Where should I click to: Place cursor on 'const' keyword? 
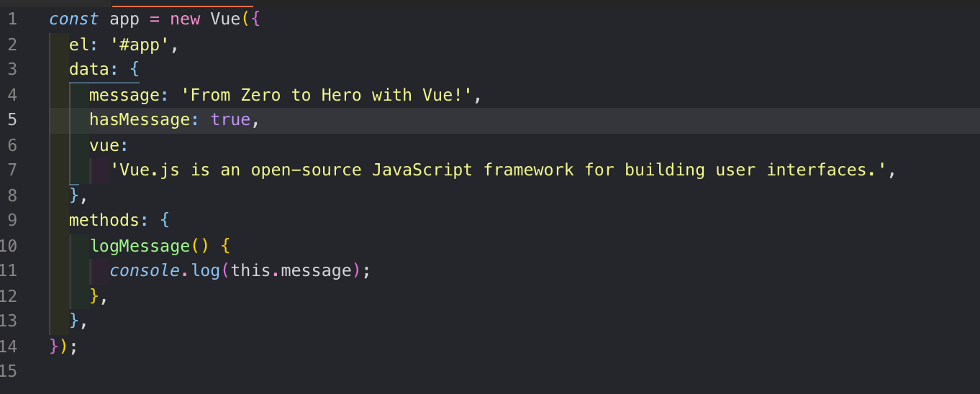pos(73,19)
